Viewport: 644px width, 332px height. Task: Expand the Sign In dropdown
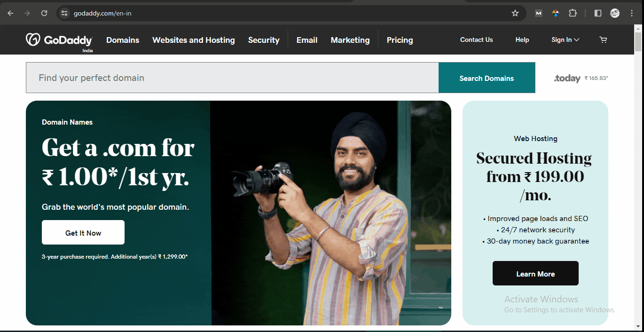click(565, 40)
